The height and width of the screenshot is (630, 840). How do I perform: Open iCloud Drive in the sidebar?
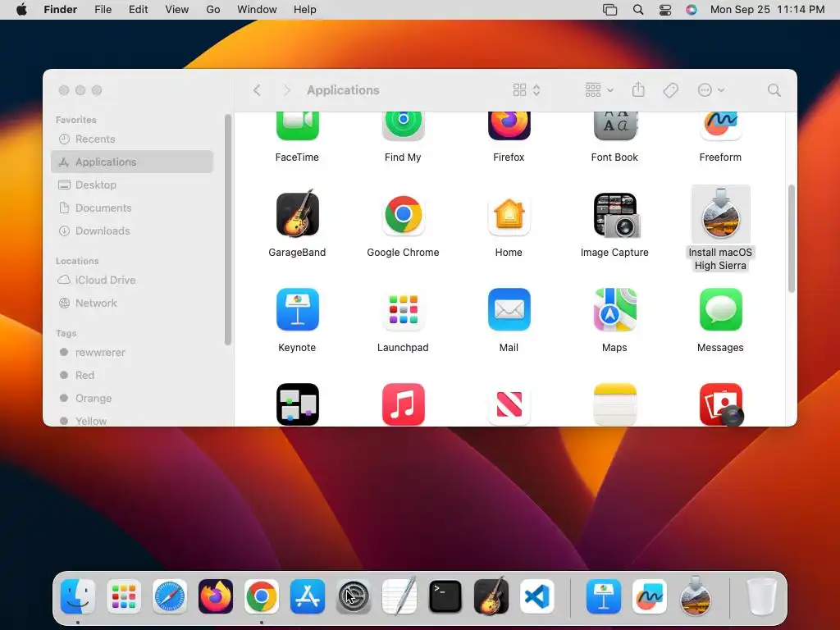tap(132, 280)
